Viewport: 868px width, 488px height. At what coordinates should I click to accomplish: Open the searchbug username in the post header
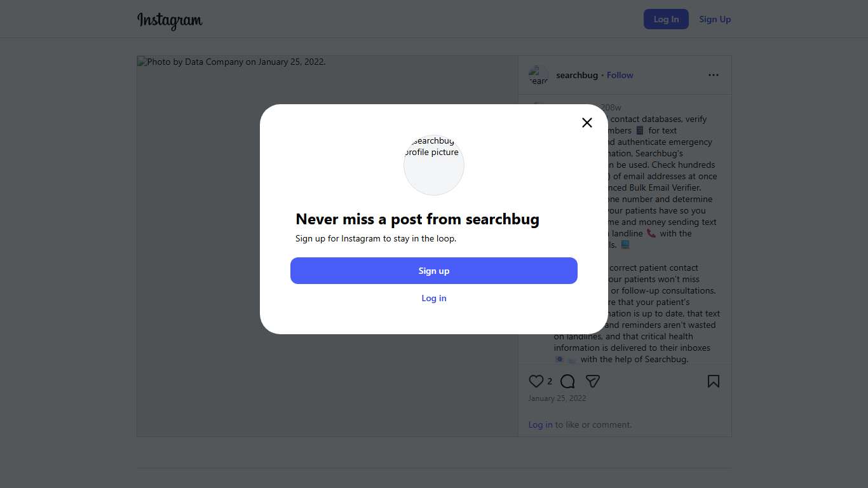[577, 75]
